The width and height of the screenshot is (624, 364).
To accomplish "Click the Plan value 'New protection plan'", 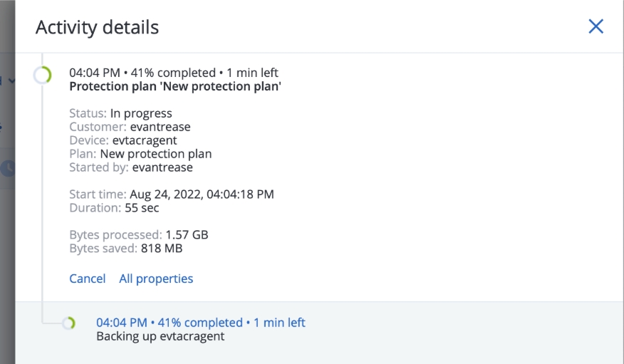I will (155, 154).
